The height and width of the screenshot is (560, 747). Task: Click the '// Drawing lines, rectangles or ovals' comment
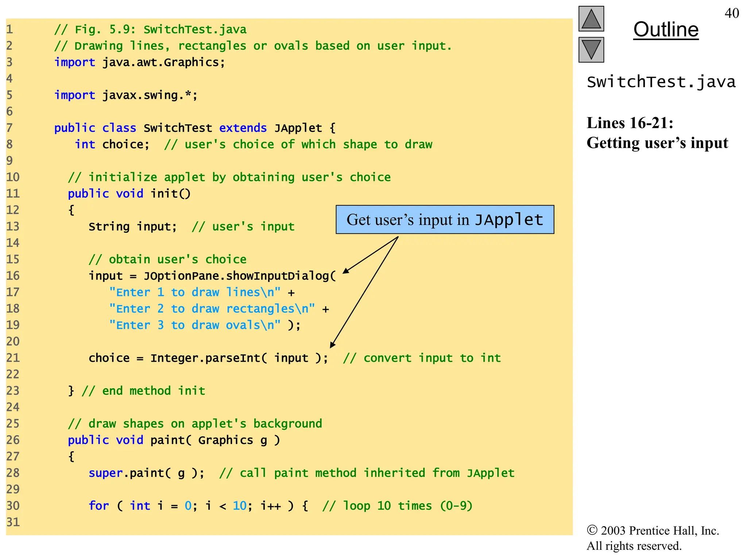253,46
